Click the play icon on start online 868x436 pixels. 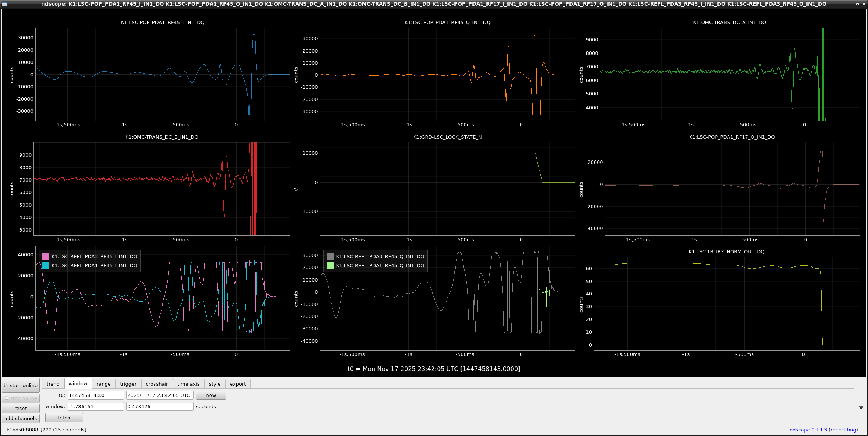pos(6,386)
